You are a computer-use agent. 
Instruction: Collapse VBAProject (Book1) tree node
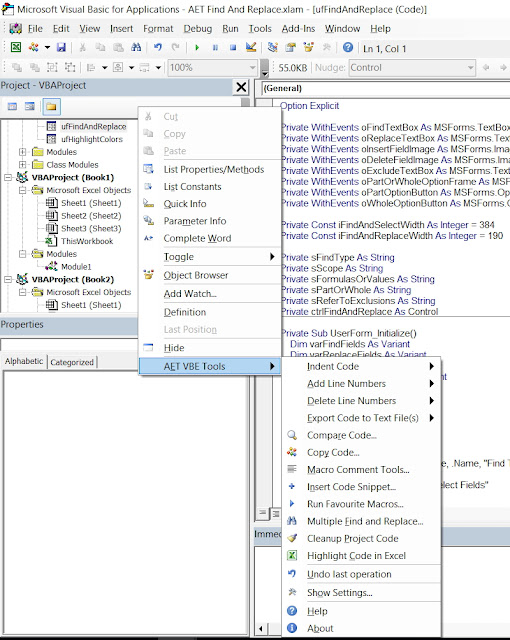point(8,177)
